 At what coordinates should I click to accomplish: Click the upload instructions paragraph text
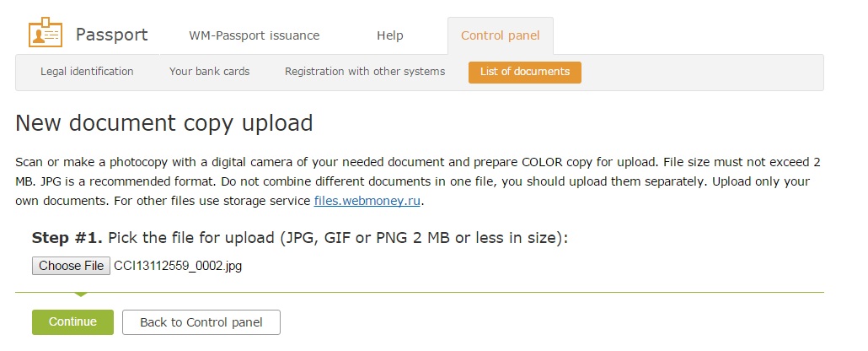418,181
